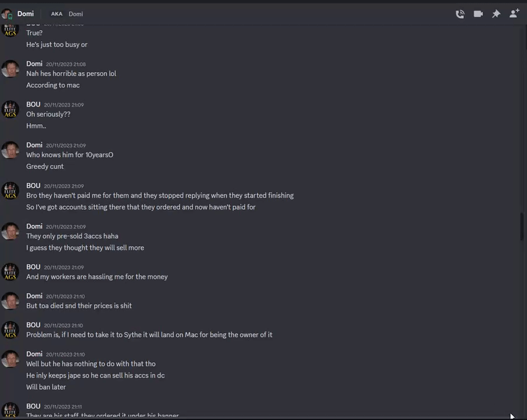The image size is (527, 420).
Task: Start a voice call with Domi
Action: [460, 14]
